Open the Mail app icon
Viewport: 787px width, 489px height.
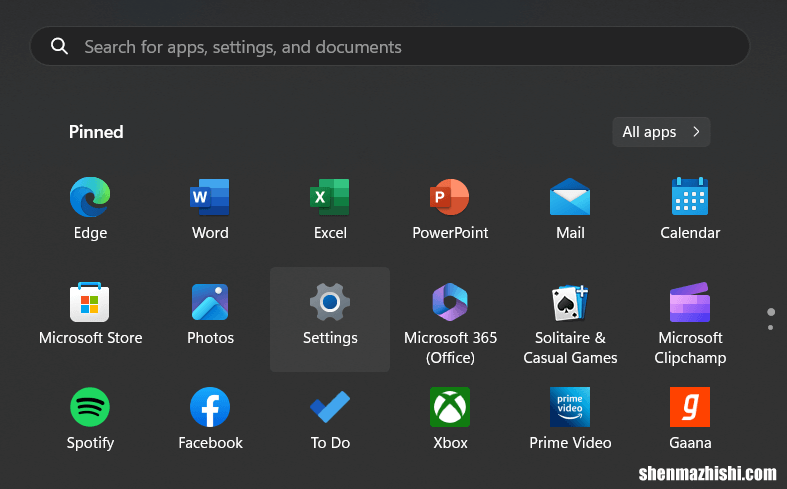point(570,197)
